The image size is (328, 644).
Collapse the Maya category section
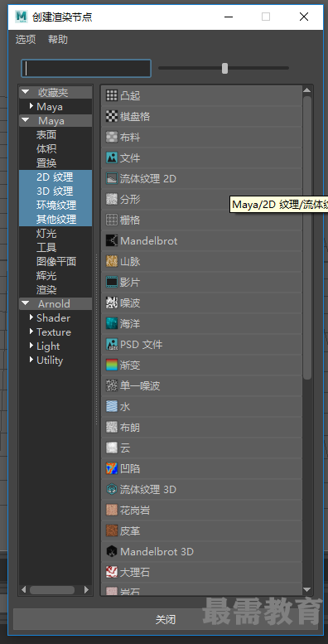tap(26, 120)
